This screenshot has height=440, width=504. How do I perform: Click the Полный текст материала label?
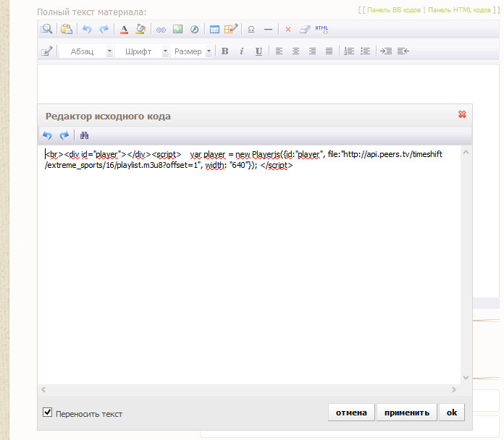click(92, 12)
